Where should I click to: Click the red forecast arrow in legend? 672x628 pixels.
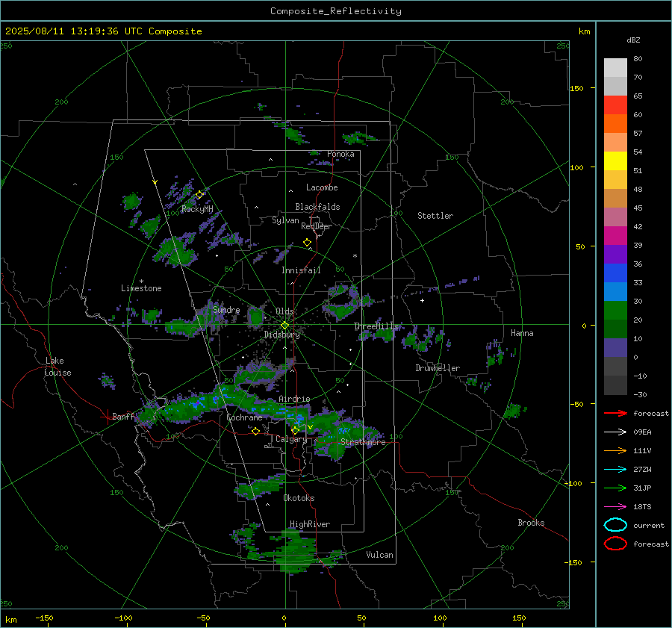click(x=615, y=413)
